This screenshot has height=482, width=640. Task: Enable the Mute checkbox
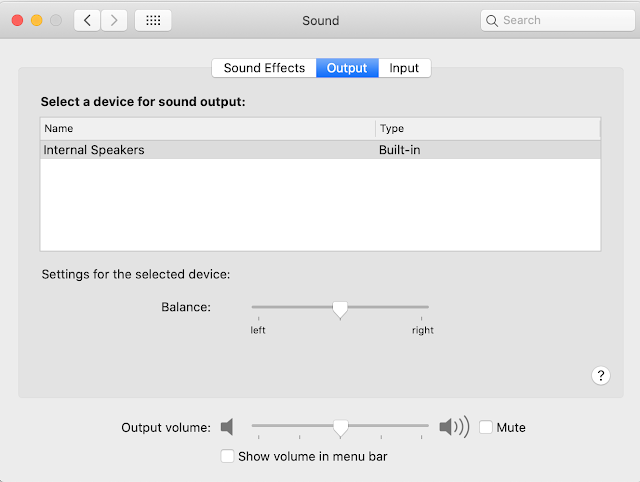[x=486, y=427]
